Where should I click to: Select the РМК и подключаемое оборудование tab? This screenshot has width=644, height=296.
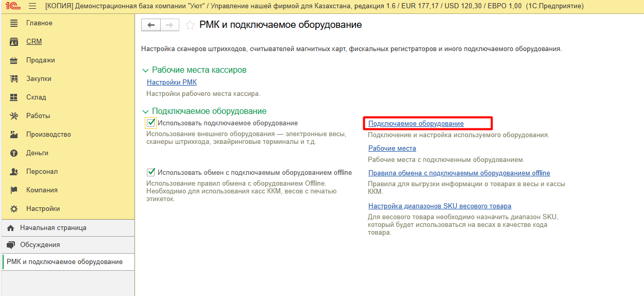click(67, 262)
